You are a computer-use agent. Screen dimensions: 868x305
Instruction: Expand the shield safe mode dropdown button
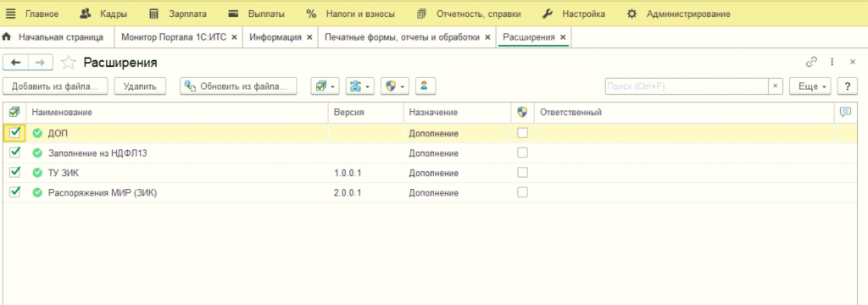pyautogui.click(x=395, y=86)
